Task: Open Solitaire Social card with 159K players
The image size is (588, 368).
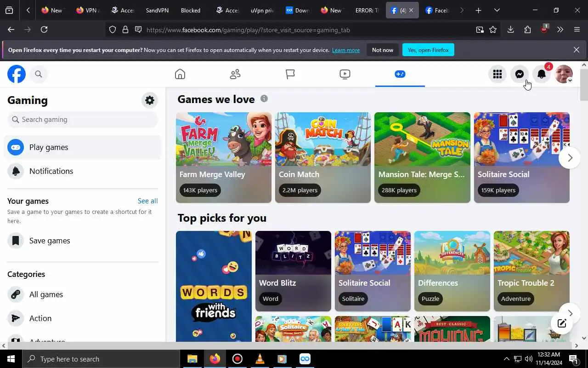Action: point(522,157)
